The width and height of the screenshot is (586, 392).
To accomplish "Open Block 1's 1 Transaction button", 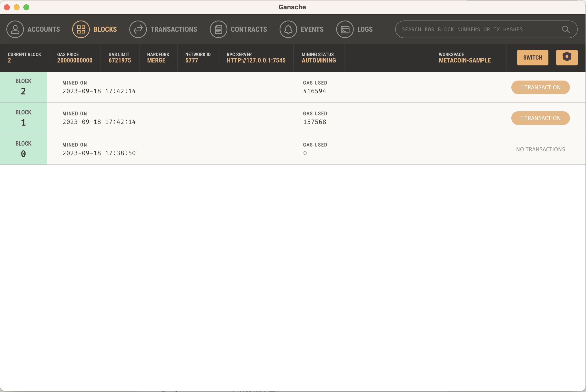I will (540, 118).
